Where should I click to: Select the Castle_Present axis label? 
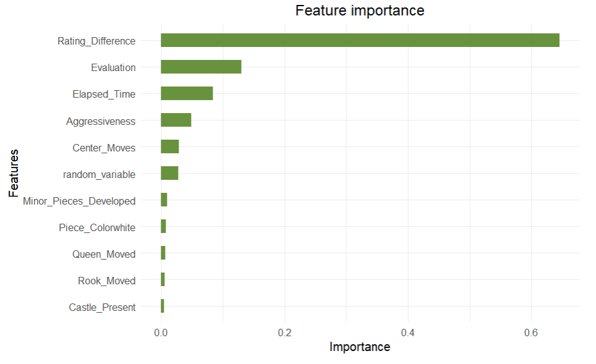[102, 307]
